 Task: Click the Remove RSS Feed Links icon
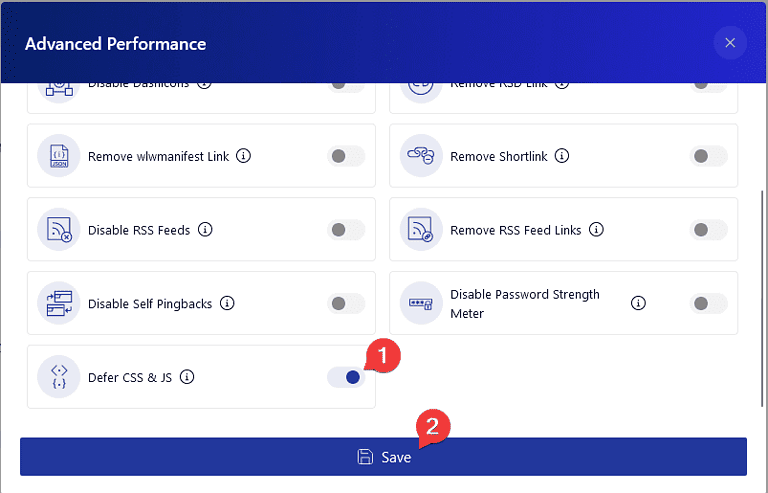pos(420,230)
